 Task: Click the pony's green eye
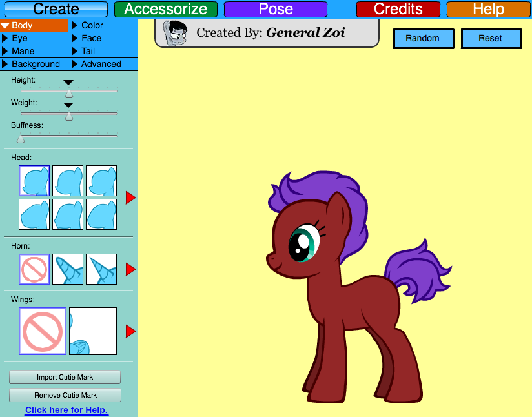pyautogui.click(x=304, y=243)
